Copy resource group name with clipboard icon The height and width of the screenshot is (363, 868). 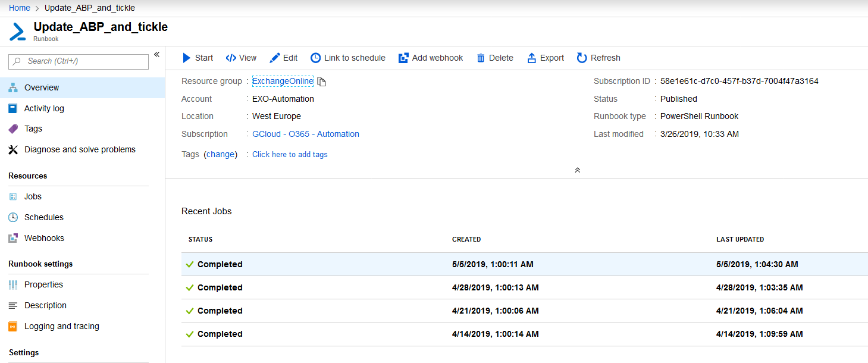321,82
